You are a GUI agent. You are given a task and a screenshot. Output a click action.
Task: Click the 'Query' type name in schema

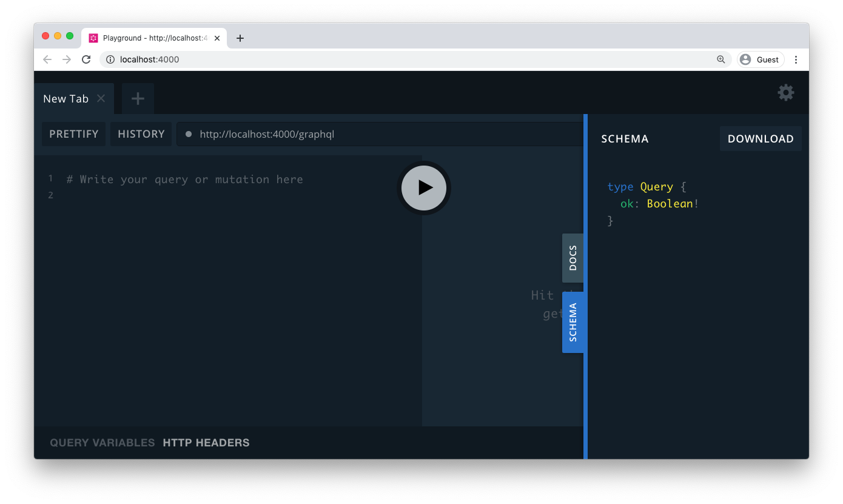click(x=657, y=187)
